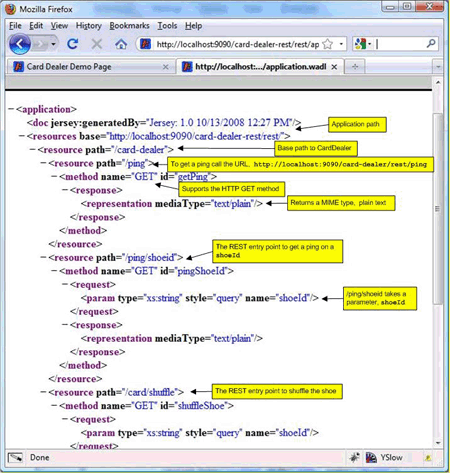Collapse the request node under shuffleShoe

click(x=65, y=419)
